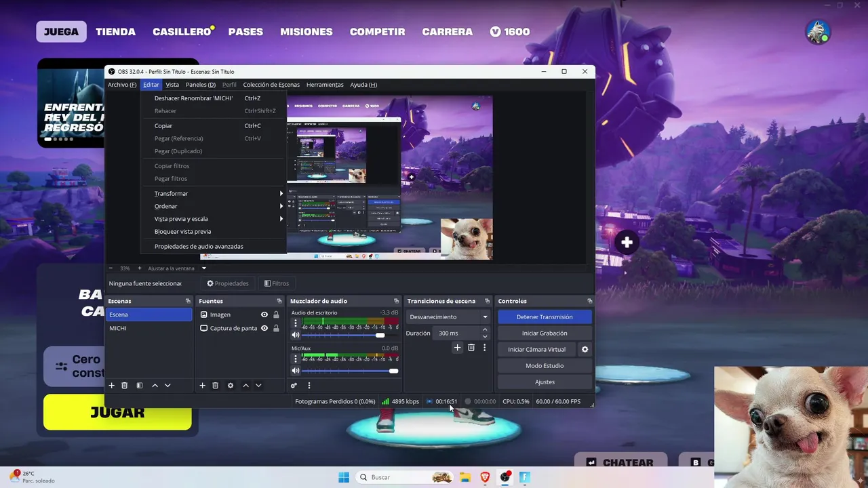868x488 pixels.
Task: Open the Colección de Escenas menu
Action: [271, 85]
